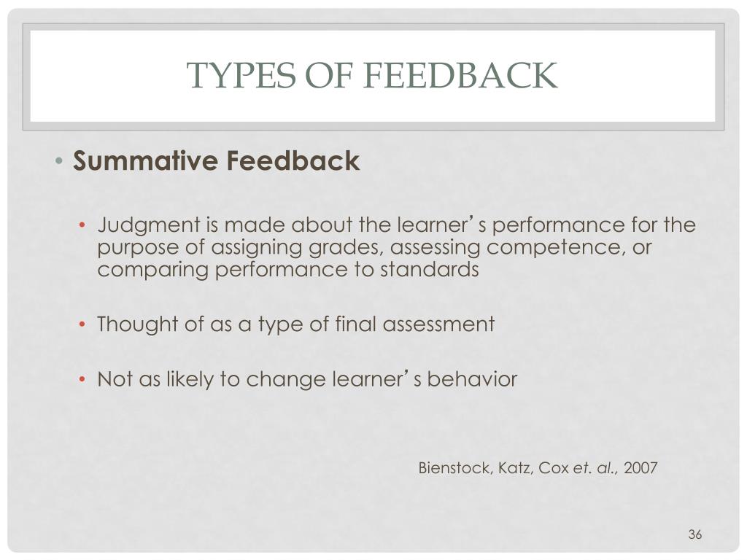
Task: Click the line comparing performance to standards
Action: (287, 270)
